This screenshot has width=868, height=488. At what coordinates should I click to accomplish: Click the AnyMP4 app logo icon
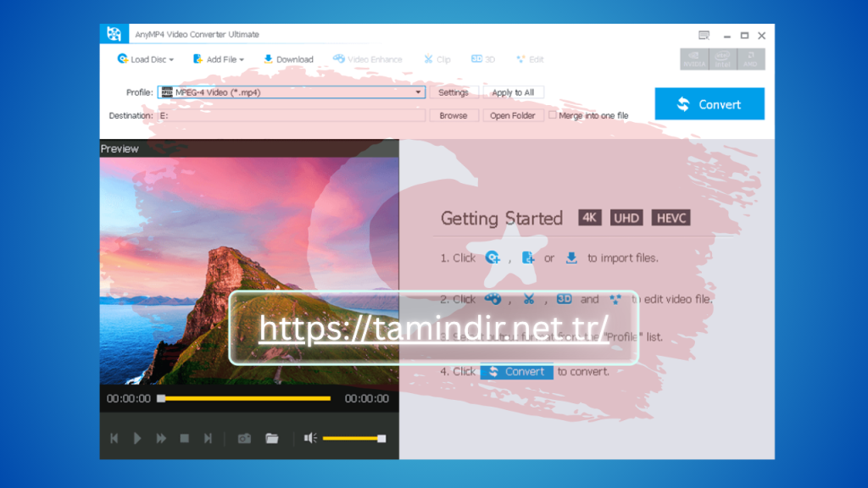[114, 34]
